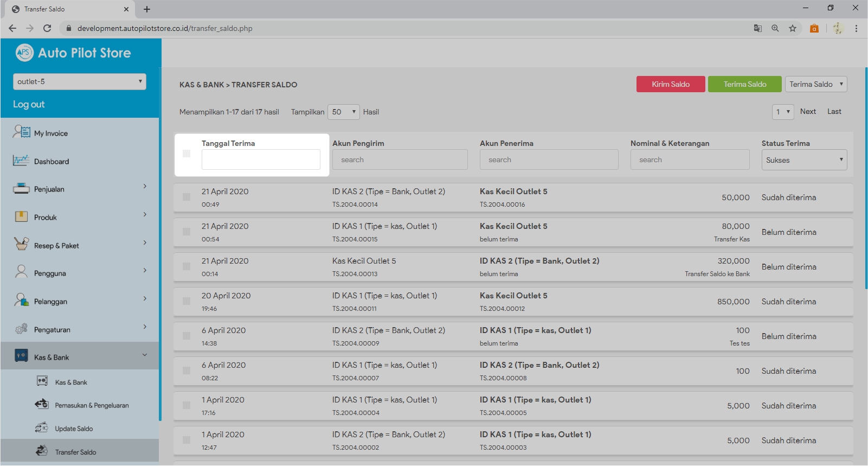Screen dimensions: 868x466
Task: Click the Pengaturan gears icon
Action: (21, 329)
